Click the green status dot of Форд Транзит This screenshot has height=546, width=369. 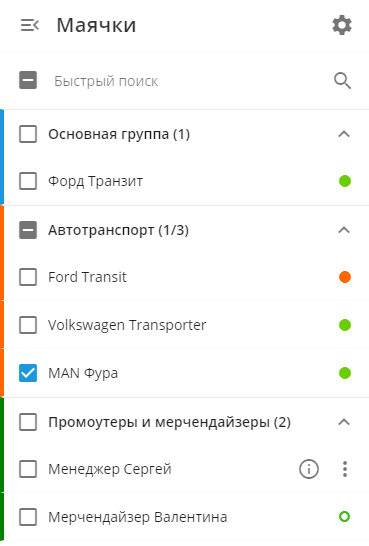pyautogui.click(x=345, y=181)
